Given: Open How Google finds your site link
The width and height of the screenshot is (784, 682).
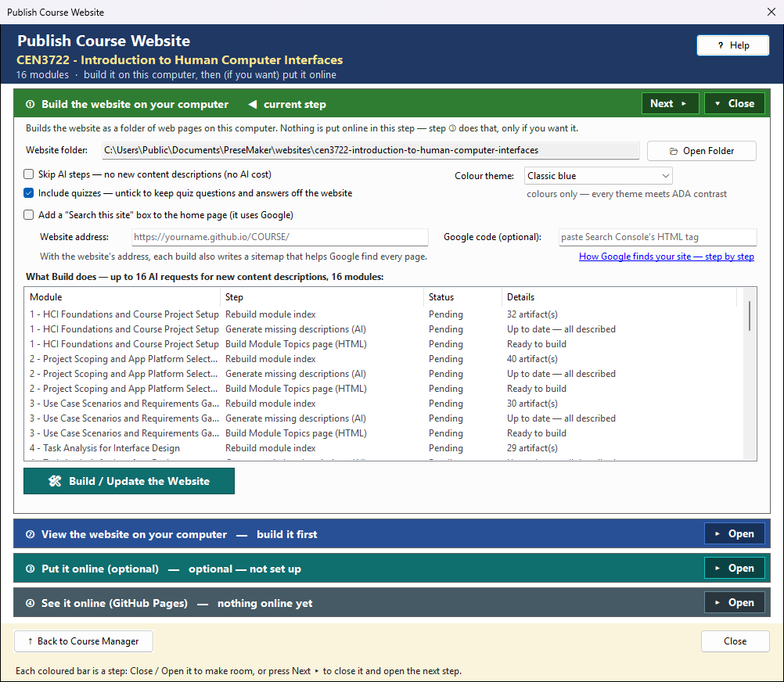Looking at the screenshot, I should [x=666, y=257].
